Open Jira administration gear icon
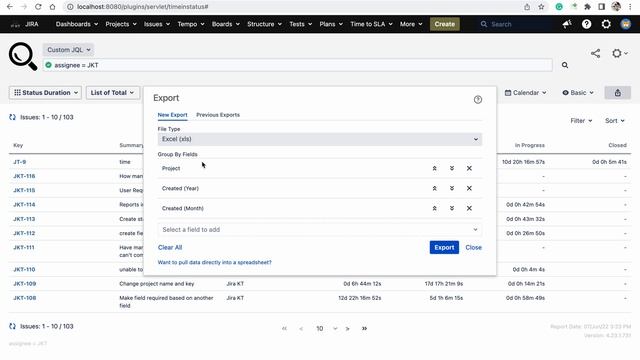 (x=606, y=24)
